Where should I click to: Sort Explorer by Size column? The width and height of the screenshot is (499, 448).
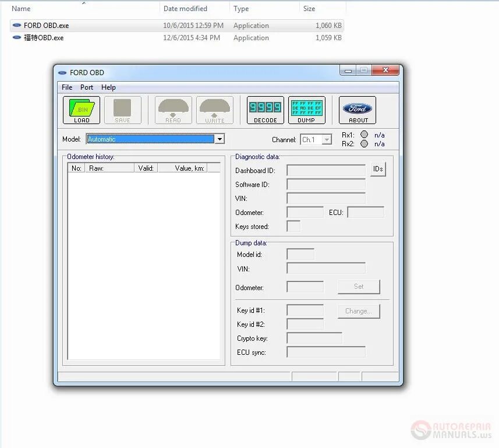pyautogui.click(x=309, y=9)
